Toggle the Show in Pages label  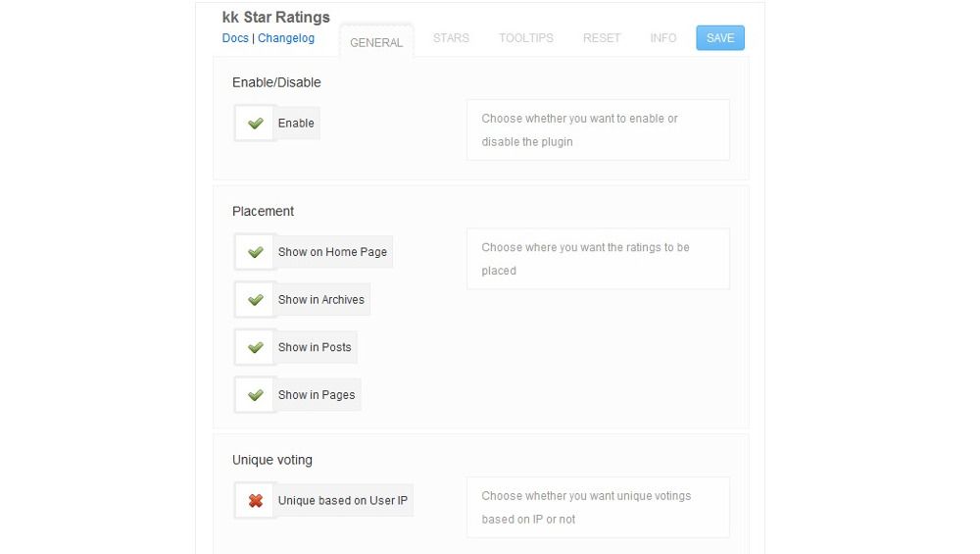point(317,395)
